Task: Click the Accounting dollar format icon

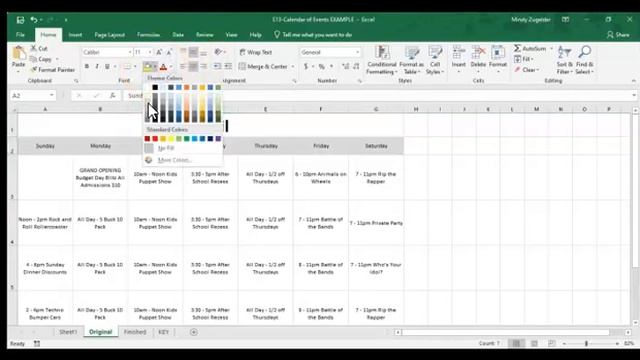Action: [x=306, y=67]
